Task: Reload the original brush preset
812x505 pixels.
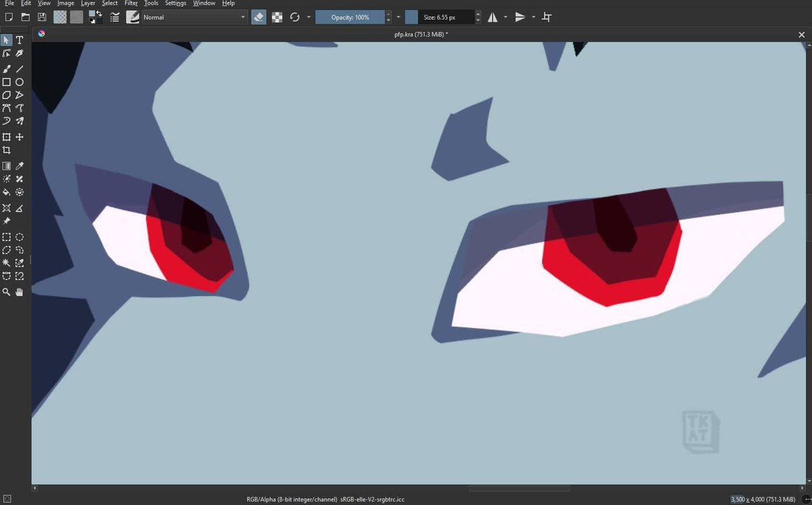Action: click(x=295, y=17)
